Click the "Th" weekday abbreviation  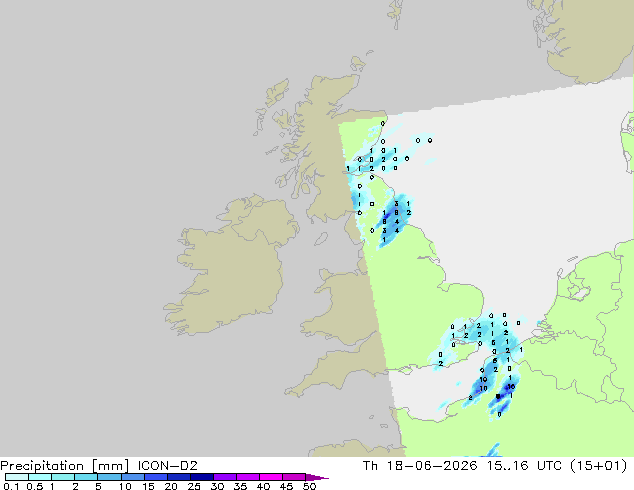370,466
